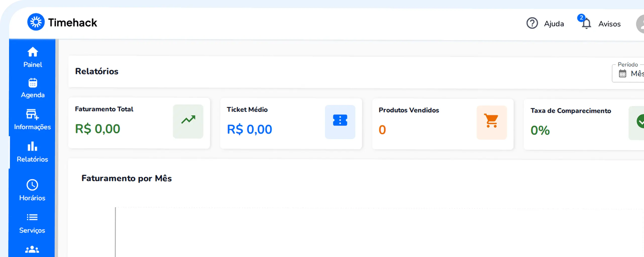The height and width of the screenshot is (257, 644).
Task: Open the Ajuda help question-mark icon
Action: [x=532, y=23]
